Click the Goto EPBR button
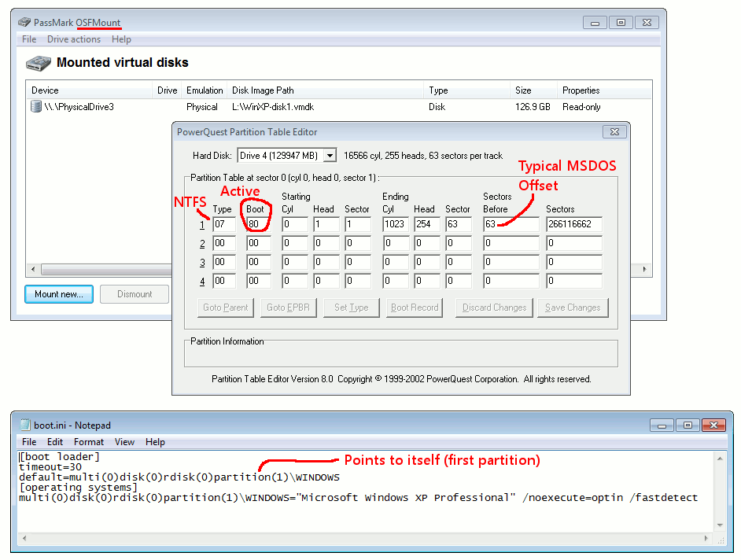 pos(288,308)
